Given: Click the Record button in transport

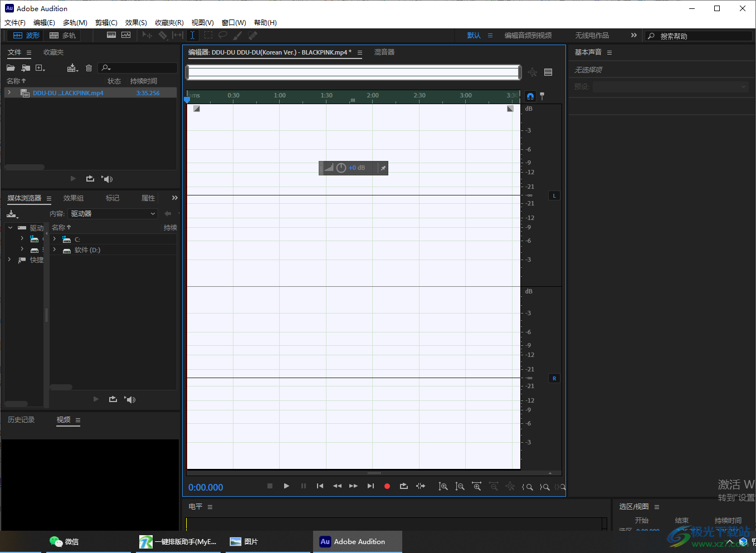Looking at the screenshot, I should click(x=387, y=486).
